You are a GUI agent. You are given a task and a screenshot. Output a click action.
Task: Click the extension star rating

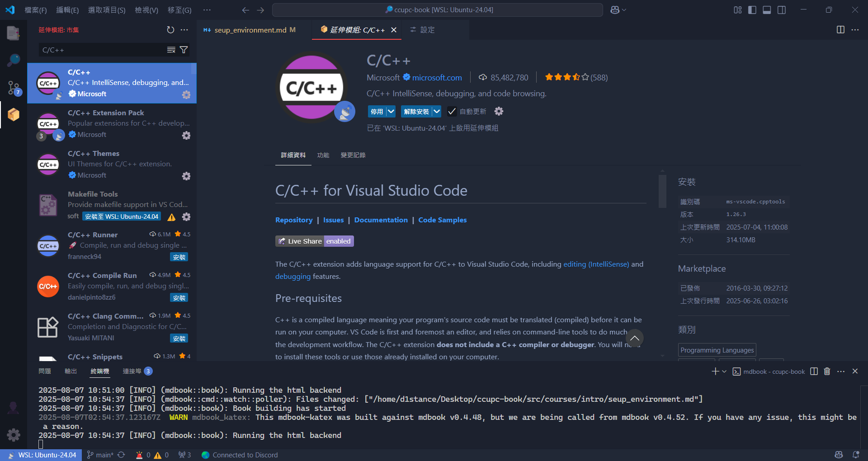576,77
